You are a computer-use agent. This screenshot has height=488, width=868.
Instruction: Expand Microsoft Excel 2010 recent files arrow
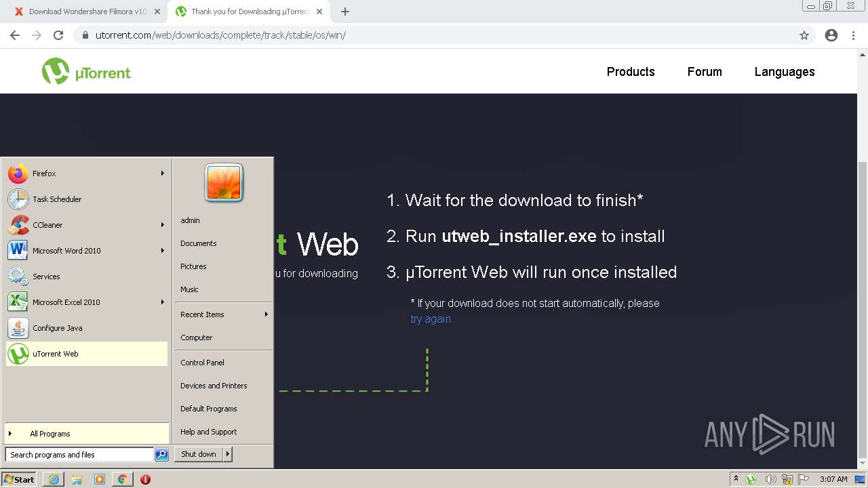(162, 302)
